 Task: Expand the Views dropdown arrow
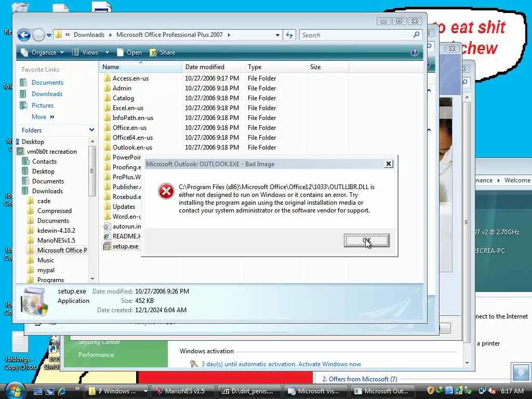coord(107,52)
